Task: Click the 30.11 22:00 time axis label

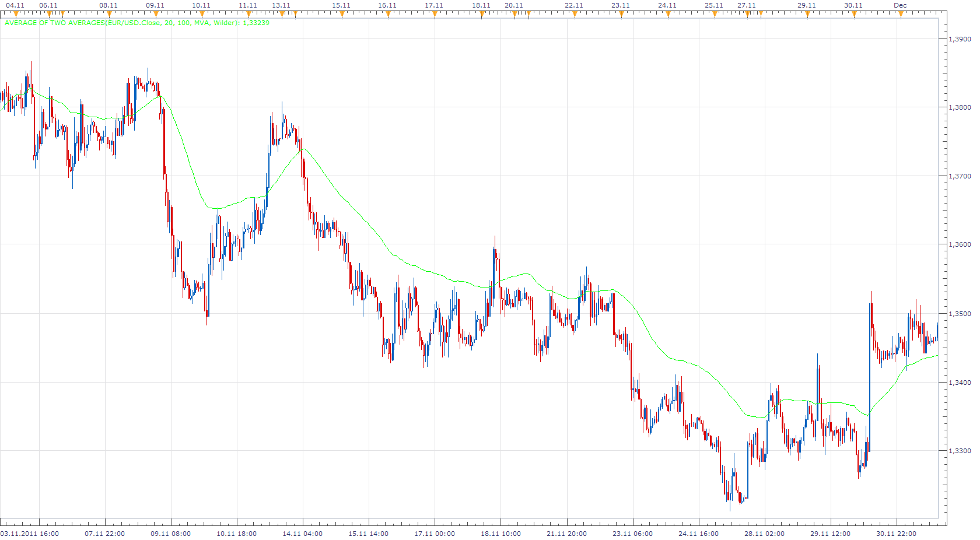Action: point(897,534)
